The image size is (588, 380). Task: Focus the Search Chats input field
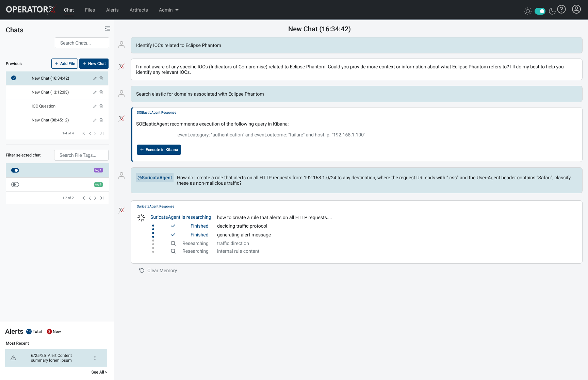(x=82, y=43)
